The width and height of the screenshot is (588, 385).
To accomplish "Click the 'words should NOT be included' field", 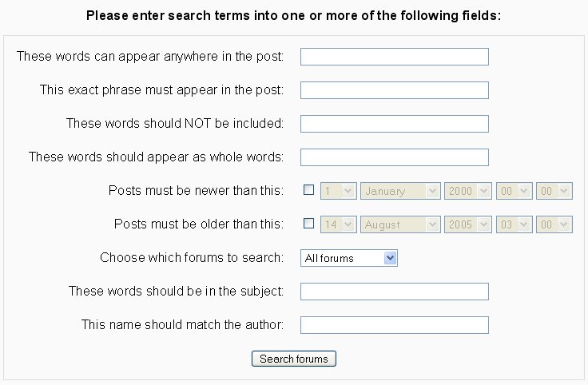I will (394, 124).
